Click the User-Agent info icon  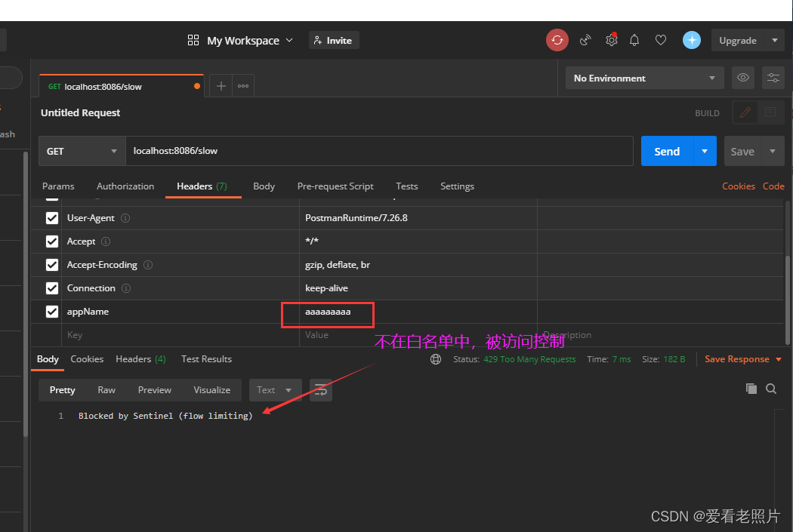pyautogui.click(x=125, y=218)
